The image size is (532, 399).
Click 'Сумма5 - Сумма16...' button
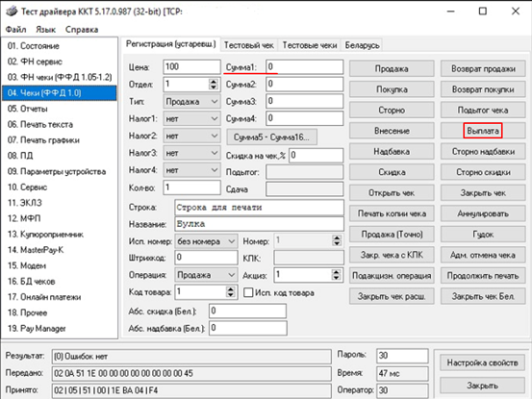(x=271, y=137)
